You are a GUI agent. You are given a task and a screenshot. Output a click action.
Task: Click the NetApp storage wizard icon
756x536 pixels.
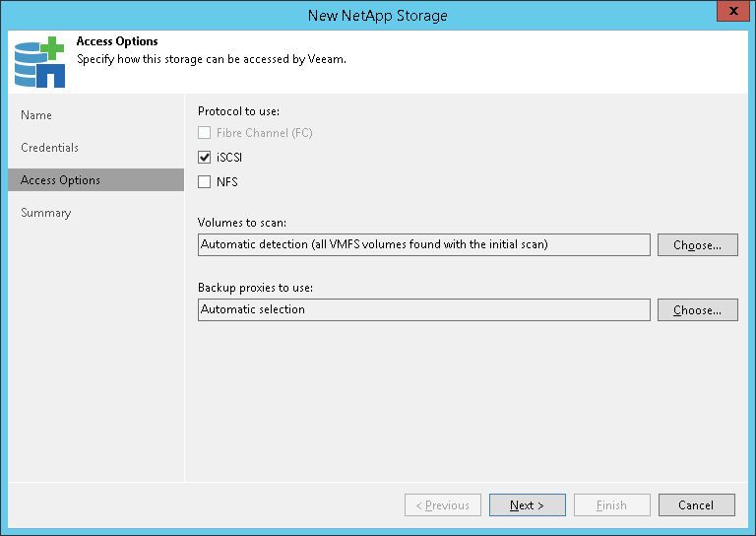[38, 61]
